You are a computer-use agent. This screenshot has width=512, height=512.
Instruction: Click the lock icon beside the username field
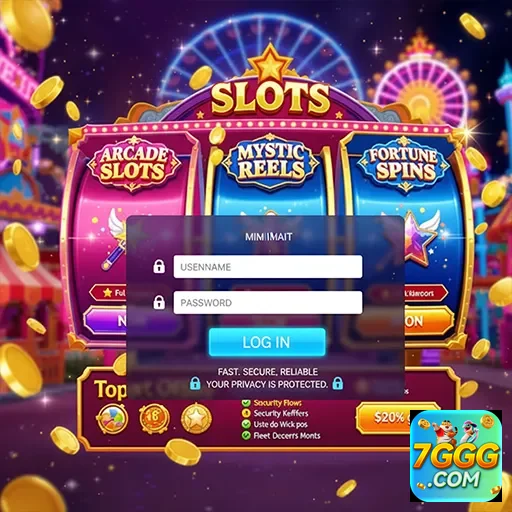[x=159, y=266]
